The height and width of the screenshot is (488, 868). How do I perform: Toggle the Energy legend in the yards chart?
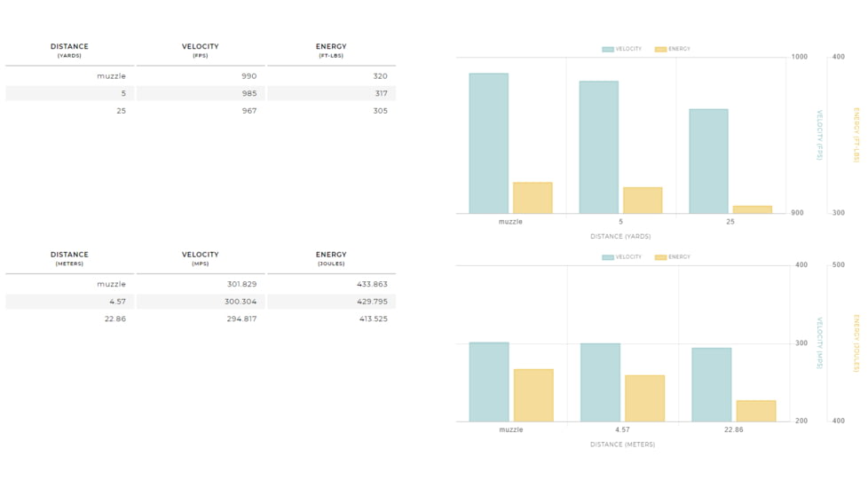(x=672, y=50)
